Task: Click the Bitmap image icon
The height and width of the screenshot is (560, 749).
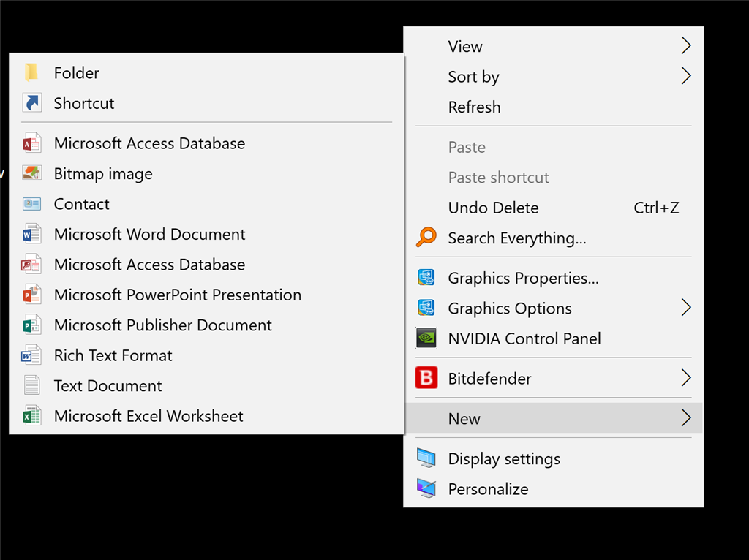Action: pos(31,173)
